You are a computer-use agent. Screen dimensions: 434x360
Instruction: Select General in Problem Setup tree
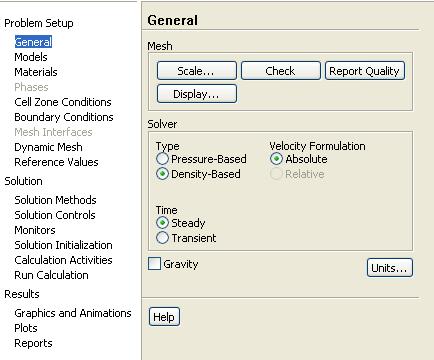click(x=33, y=42)
